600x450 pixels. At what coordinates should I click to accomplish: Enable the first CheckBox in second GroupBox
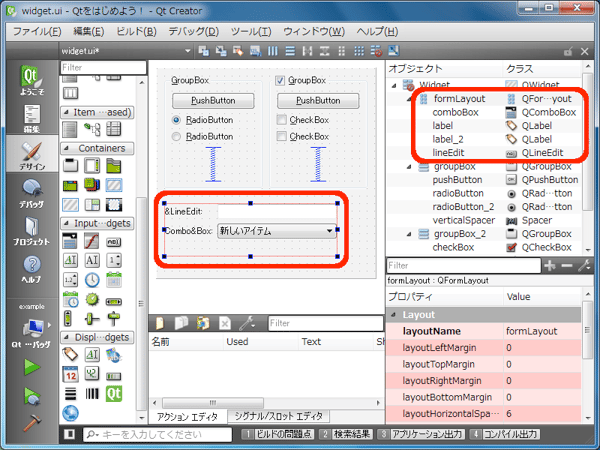pyautogui.click(x=281, y=120)
